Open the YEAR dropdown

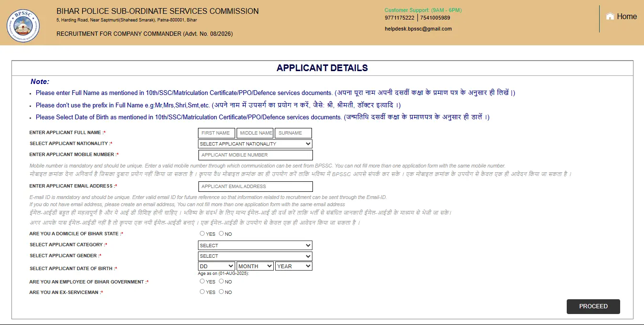294,266
